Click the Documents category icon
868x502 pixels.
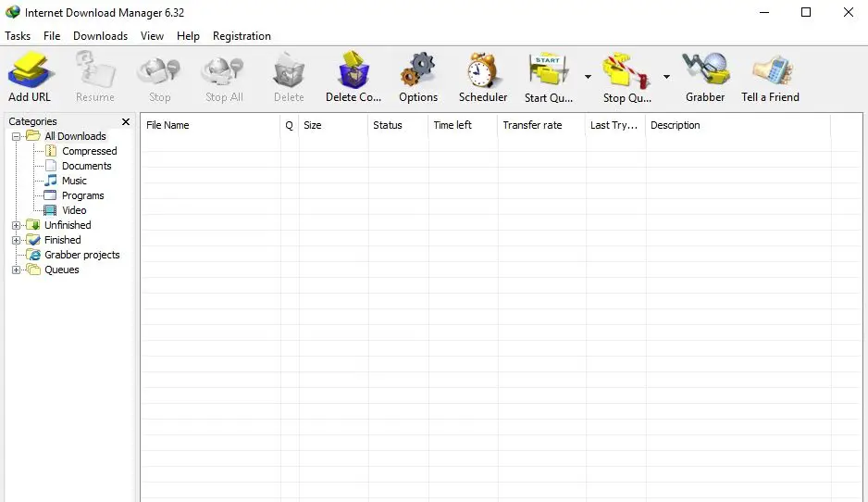[x=50, y=166]
